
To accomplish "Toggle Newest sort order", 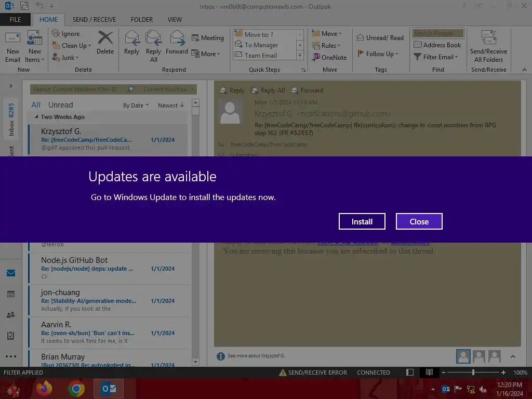I will click(170, 105).
